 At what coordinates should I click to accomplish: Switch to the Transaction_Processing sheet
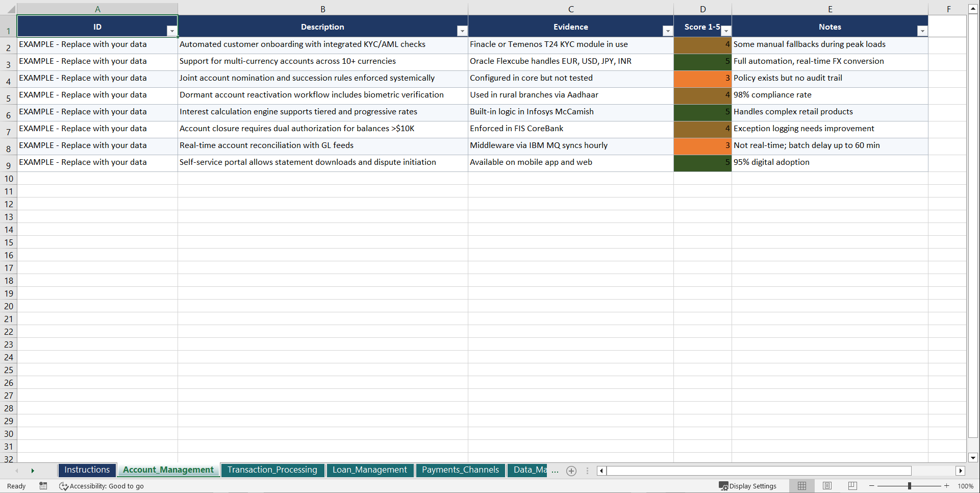273,470
